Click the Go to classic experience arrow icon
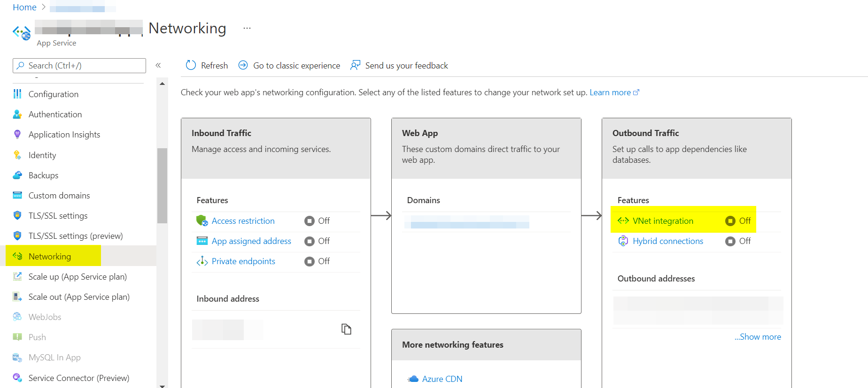Image resolution: width=868 pixels, height=388 pixels. [x=243, y=65]
